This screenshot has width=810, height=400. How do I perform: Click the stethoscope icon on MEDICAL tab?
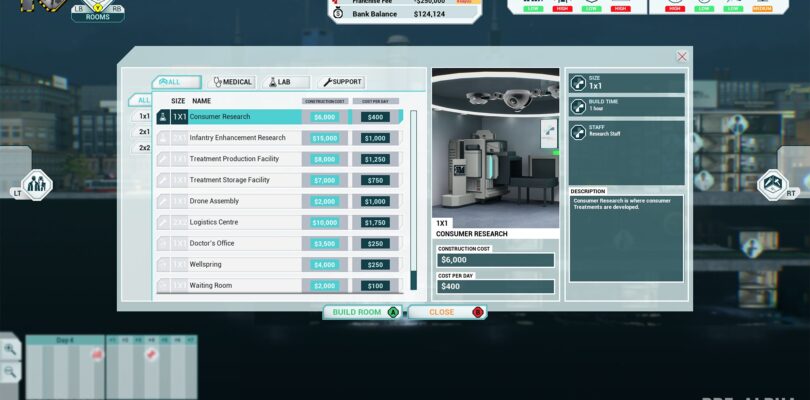click(217, 82)
